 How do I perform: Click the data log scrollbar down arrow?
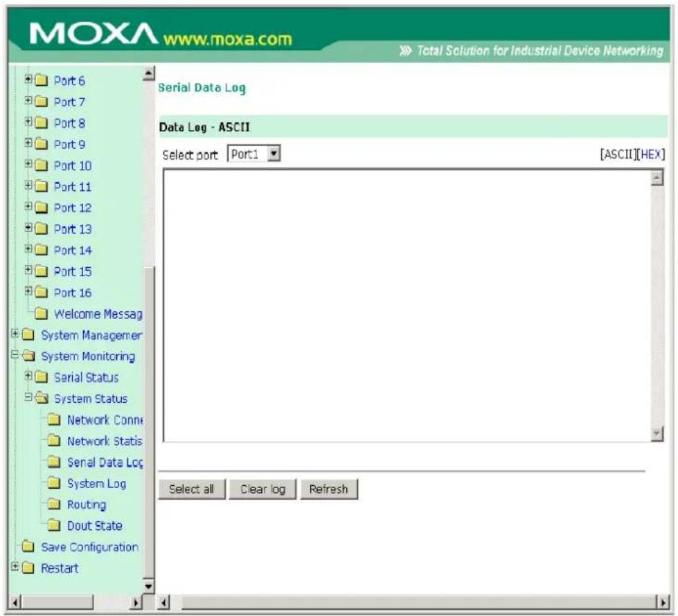point(657,433)
